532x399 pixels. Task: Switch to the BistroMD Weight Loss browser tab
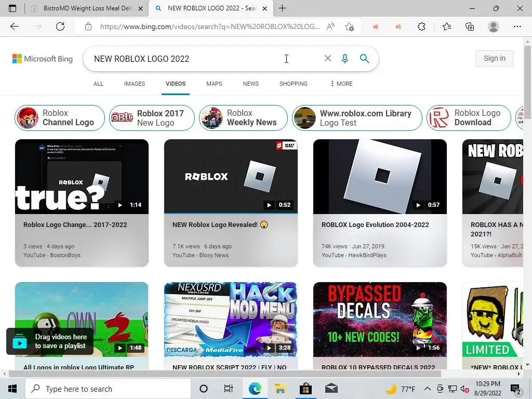(x=87, y=8)
